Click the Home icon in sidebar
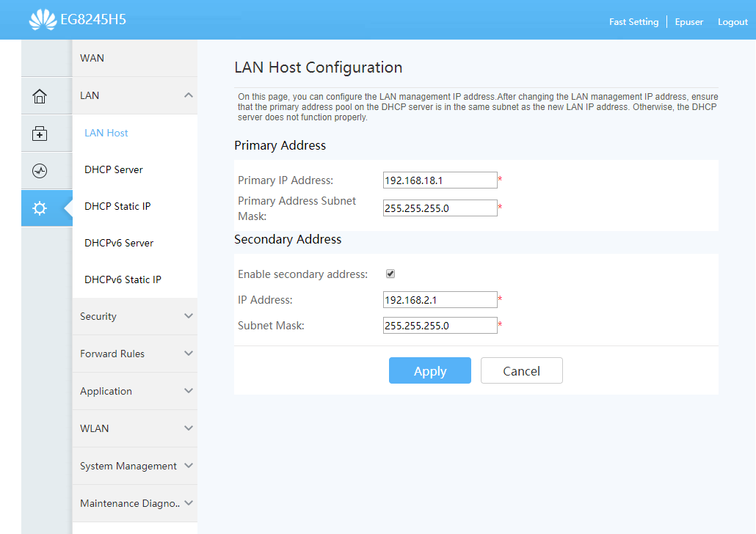756x534 pixels. [x=40, y=96]
